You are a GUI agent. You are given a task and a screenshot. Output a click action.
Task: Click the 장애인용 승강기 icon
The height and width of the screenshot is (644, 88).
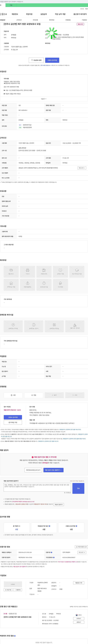click(x=34, y=326)
